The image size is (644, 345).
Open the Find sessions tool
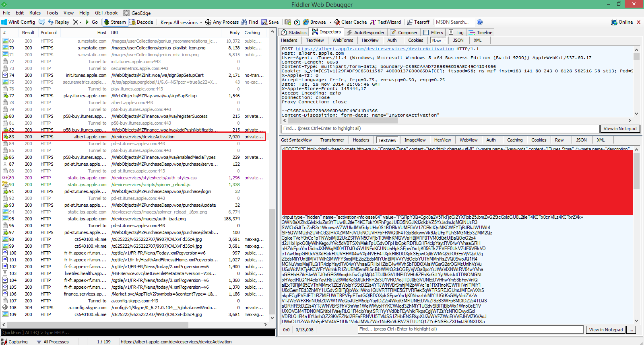pos(250,22)
